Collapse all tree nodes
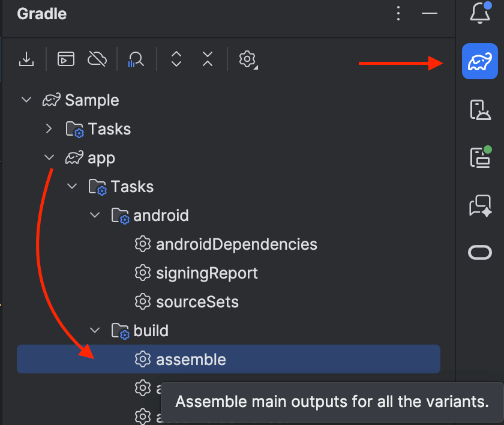 point(207,59)
